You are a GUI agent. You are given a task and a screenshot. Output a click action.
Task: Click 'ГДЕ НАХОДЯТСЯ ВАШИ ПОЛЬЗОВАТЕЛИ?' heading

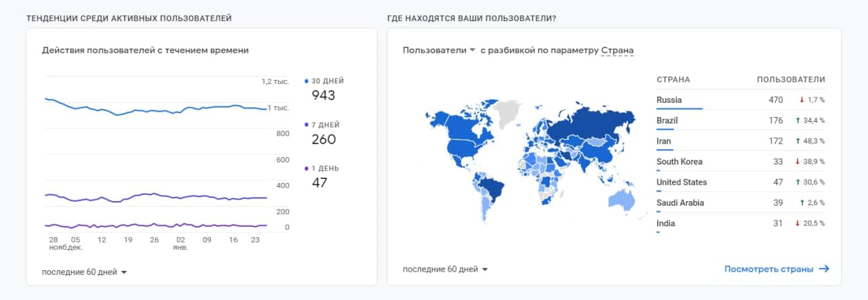pos(472,18)
